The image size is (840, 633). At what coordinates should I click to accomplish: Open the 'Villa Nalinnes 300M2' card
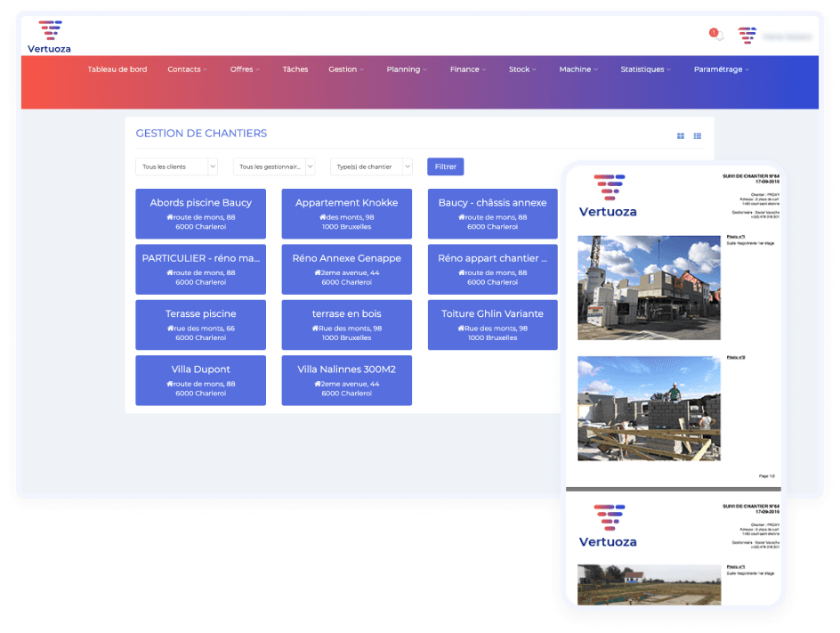pyautogui.click(x=346, y=380)
